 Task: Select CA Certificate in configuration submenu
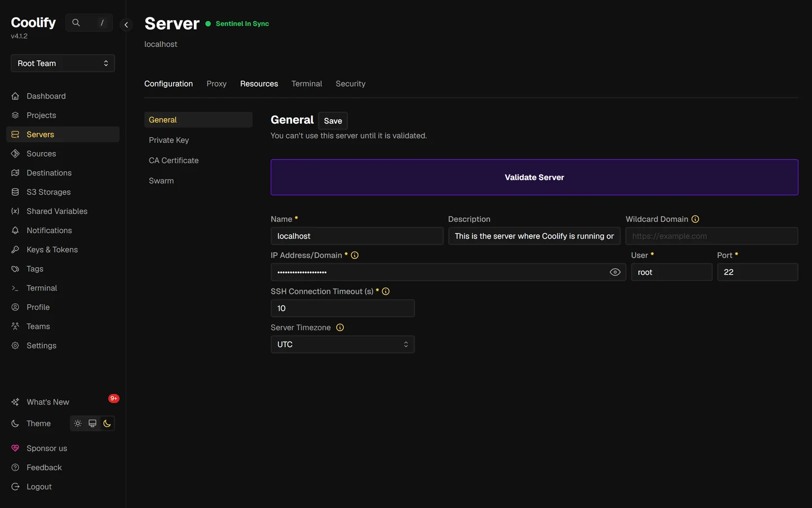(198, 160)
